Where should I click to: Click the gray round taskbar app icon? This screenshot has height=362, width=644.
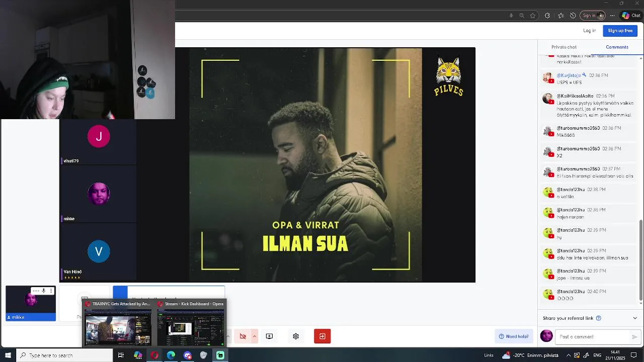[204, 355]
